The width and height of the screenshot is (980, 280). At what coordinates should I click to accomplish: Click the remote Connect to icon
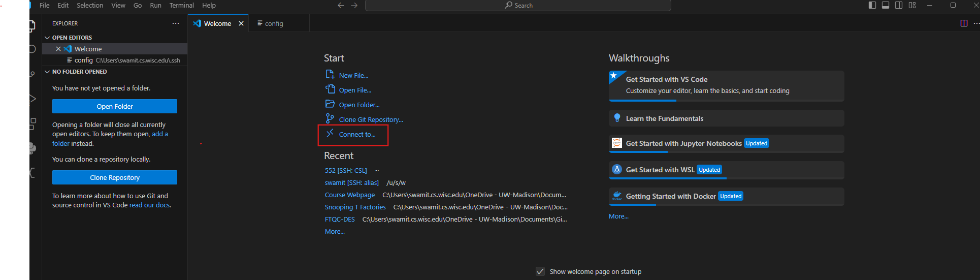[x=330, y=134]
